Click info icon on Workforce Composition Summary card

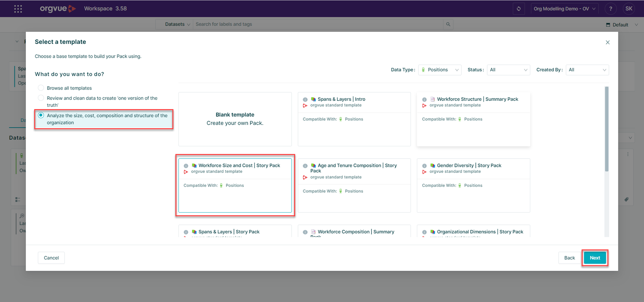tap(305, 232)
